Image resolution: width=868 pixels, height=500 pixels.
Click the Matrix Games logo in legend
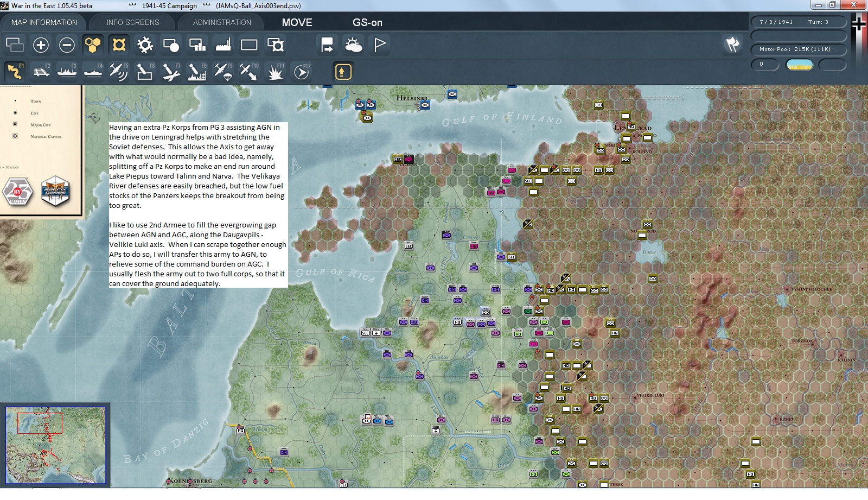click(55, 191)
